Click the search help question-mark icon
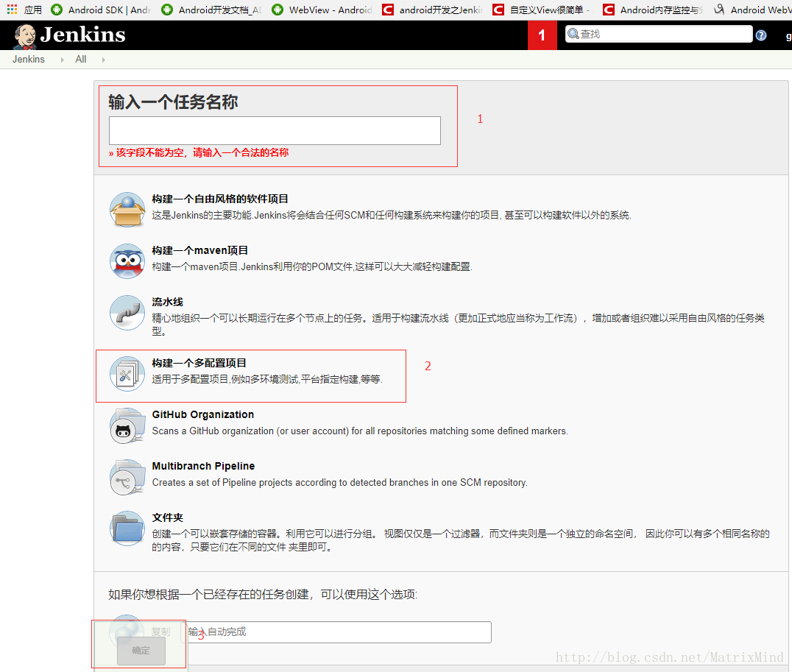The height and width of the screenshot is (672, 792). 760,35
